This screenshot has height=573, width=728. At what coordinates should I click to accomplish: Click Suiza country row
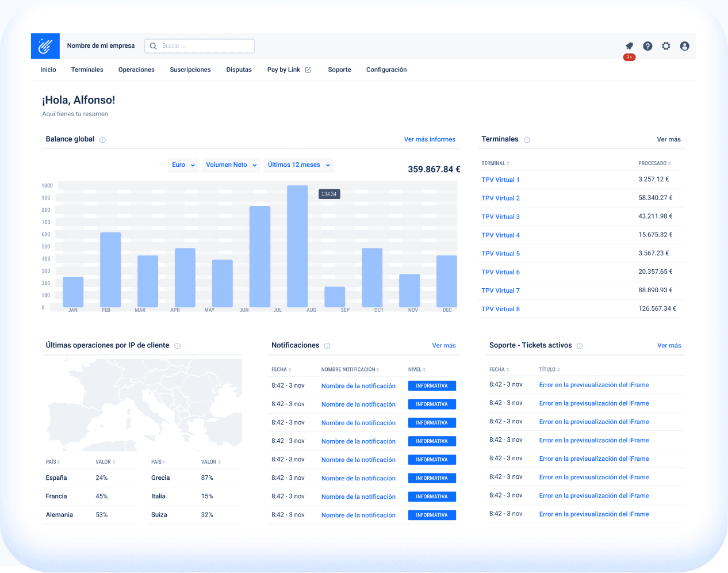196,515
